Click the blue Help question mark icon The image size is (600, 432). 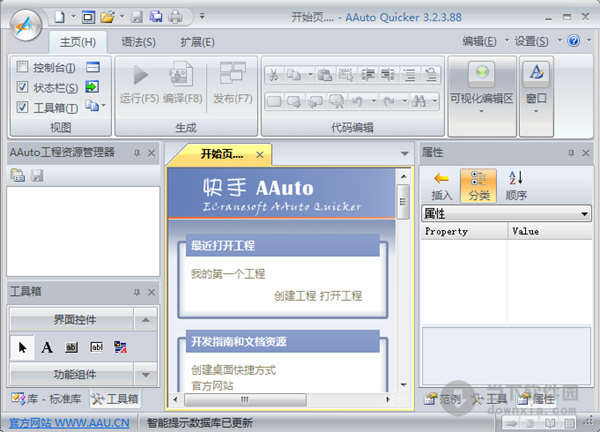point(573,41)
